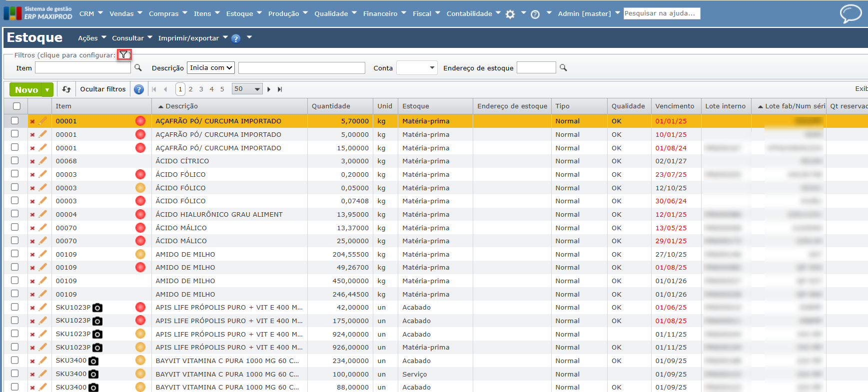Expand the Conta dropdown filter
Screen dimensions: 868x392
pos(417,68)
